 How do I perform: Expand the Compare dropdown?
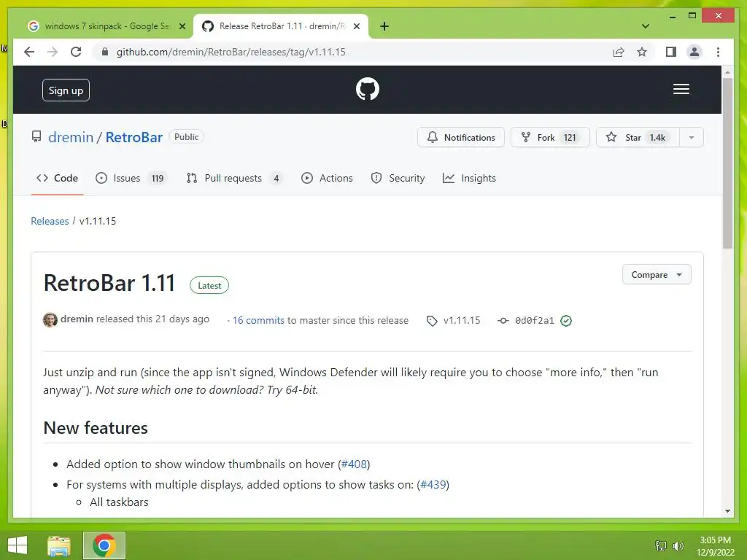657,275
